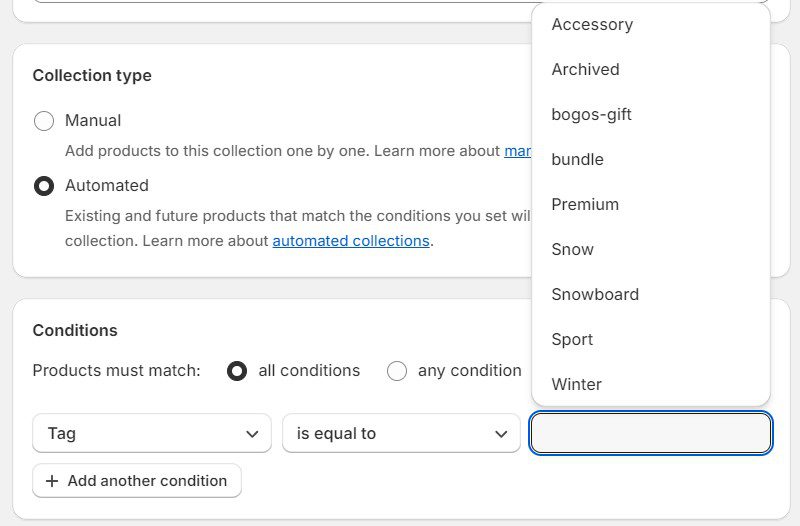Open the 'is equal to' operator dropdown

coord(401,434)
